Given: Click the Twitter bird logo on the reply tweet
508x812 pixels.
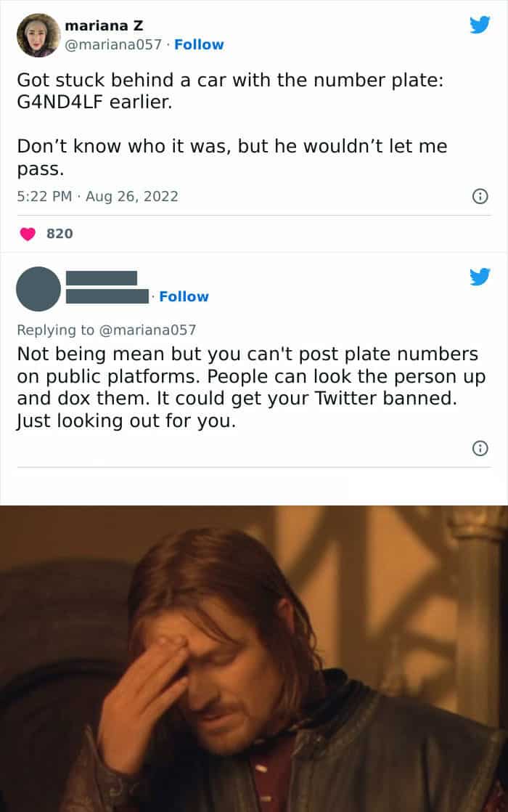Looking at the screenshot, I should (480, 276).
